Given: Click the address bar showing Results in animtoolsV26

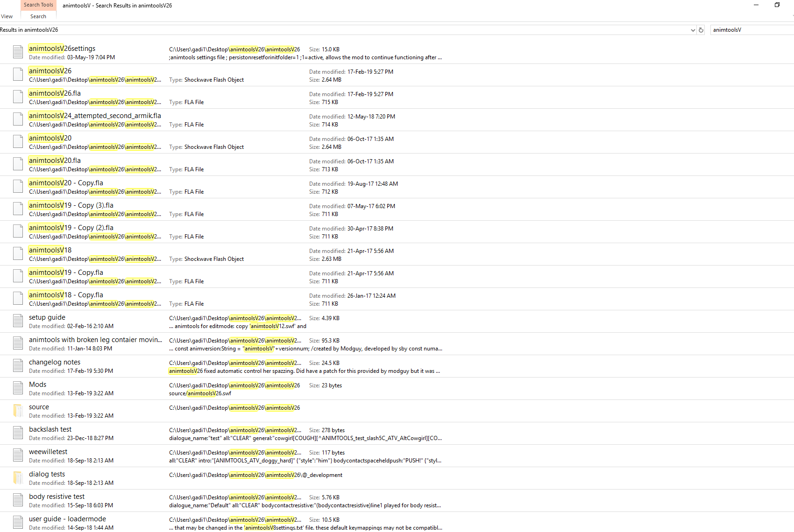Looking at the screenshot, I should point(327,30).
